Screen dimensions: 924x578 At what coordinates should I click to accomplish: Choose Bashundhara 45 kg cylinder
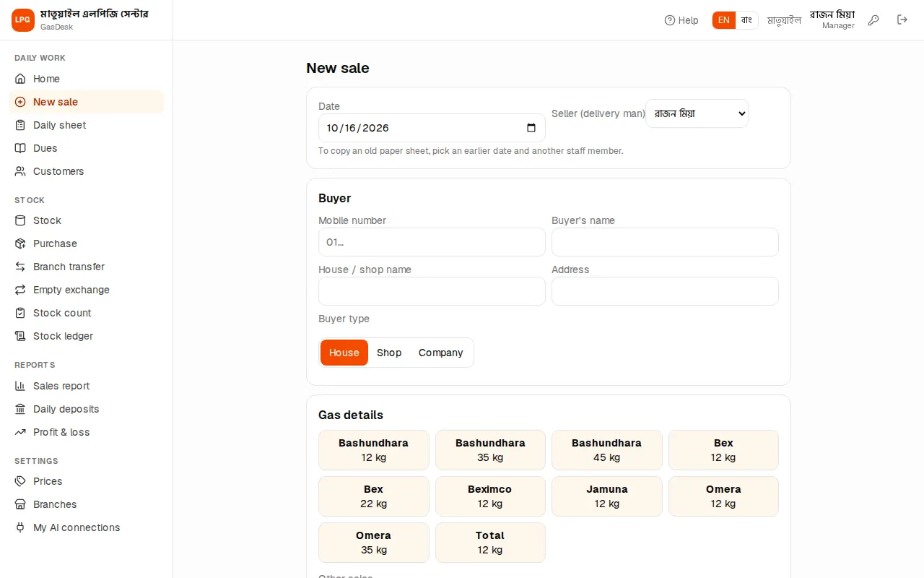coord(607,450)
